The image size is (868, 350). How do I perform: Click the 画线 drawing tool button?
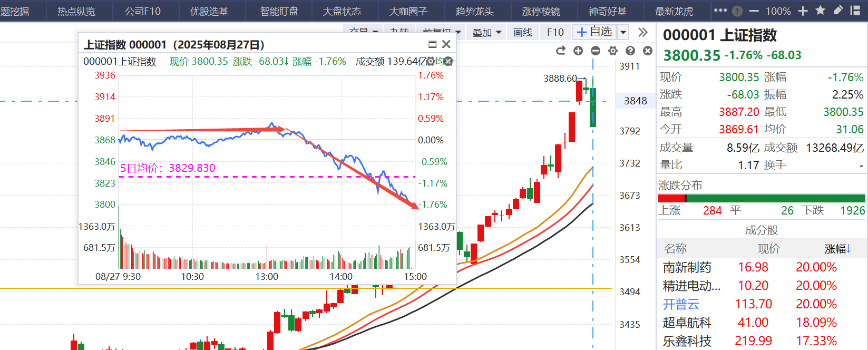click(x=523, y=33)
